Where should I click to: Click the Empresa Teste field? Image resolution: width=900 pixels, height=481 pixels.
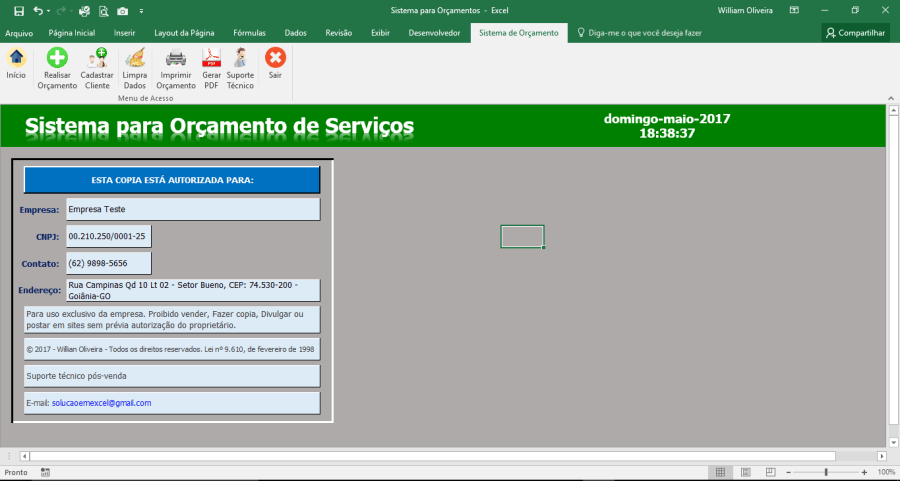pyautogui.click(x=193, y=210)
